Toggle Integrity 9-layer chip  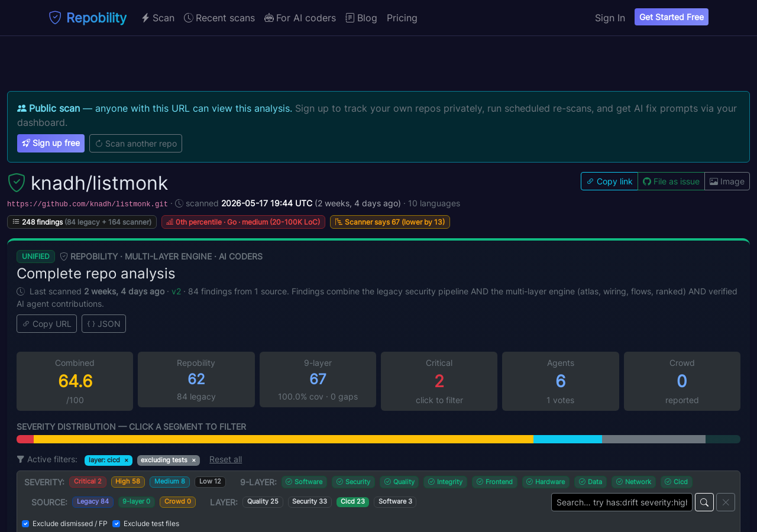click(445, 482)
